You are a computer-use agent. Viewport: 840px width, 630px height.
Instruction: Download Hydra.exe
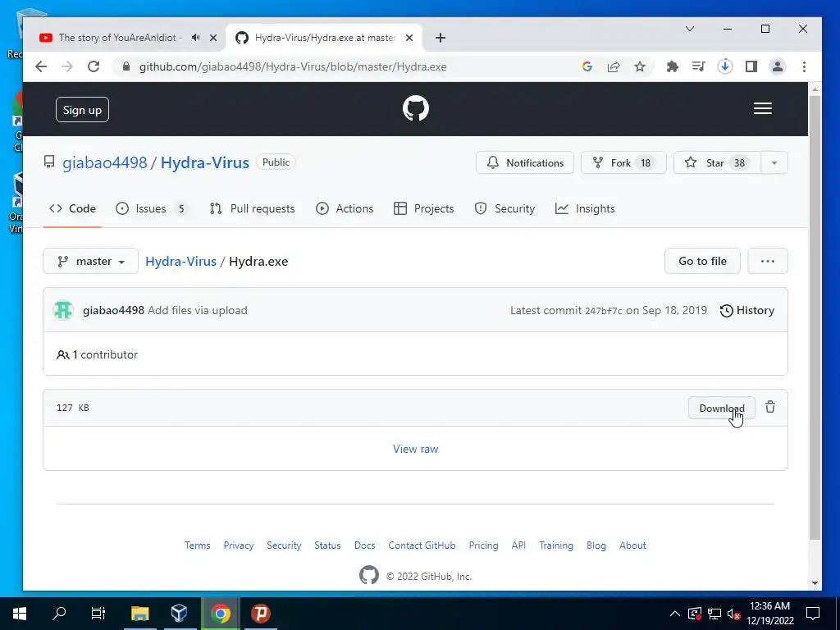click(x=722, y=408)
